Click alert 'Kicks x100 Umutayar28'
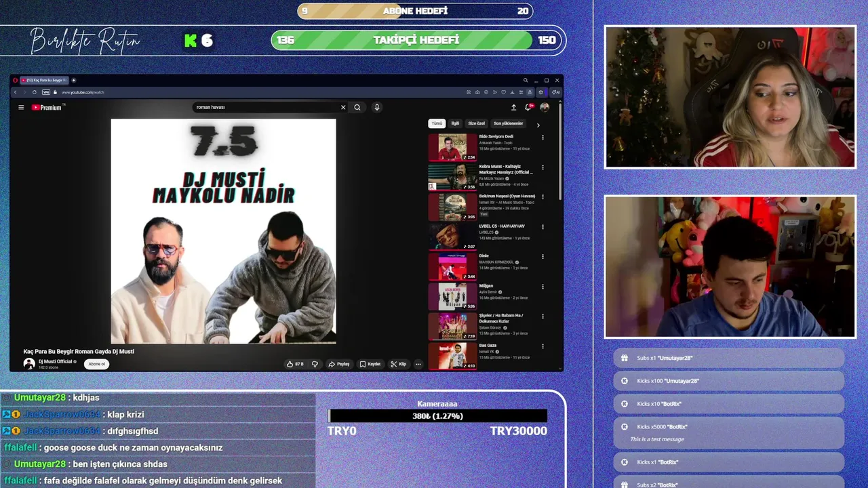Image resolution: width=868 pixels, height=488 pixels. click(x=729, y=381)
